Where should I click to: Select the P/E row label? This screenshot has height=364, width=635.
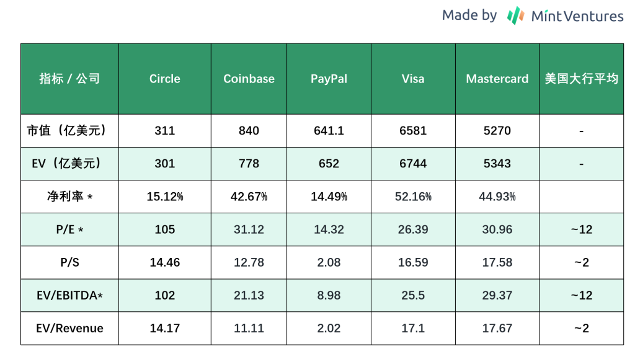(x=69, y=229)
